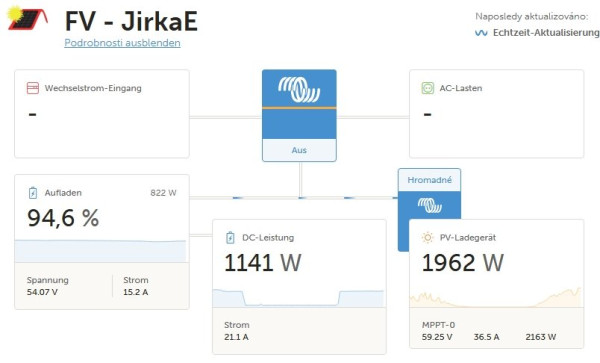Viewport: 600px width, 363px height.
Task: Expand the battery Spannung and Strom section
Action: pyautogui.click(x=102, y=286)
